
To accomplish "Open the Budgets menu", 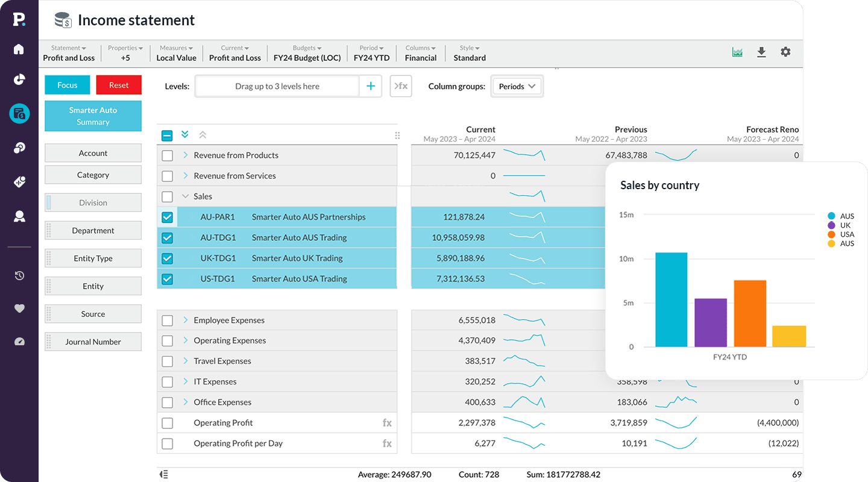I will (307, 53).
